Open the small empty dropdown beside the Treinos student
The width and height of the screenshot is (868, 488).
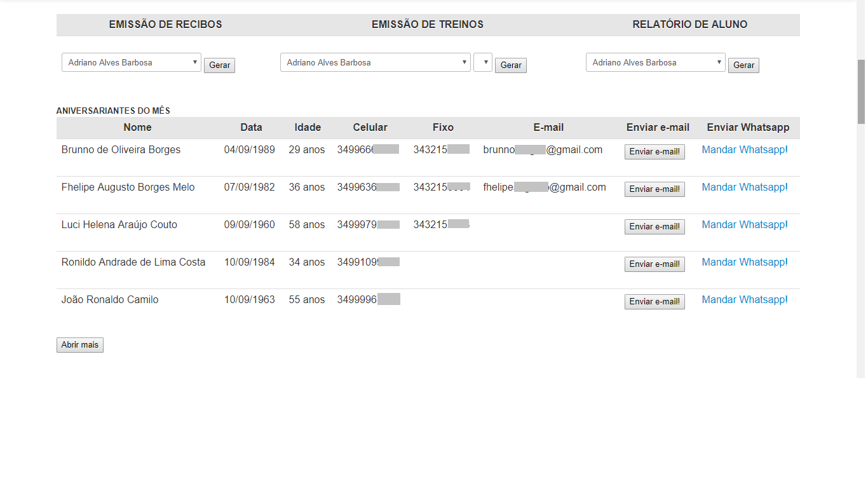[483, 62]
